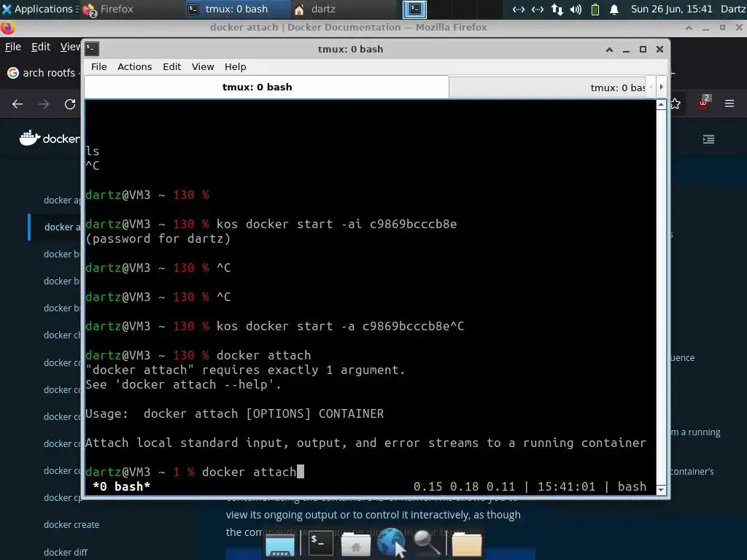Click the highlighted terminal icon in the top panel
Viewport: 747px width, 560px height.
pyautogui.click(x=414, y=9)
